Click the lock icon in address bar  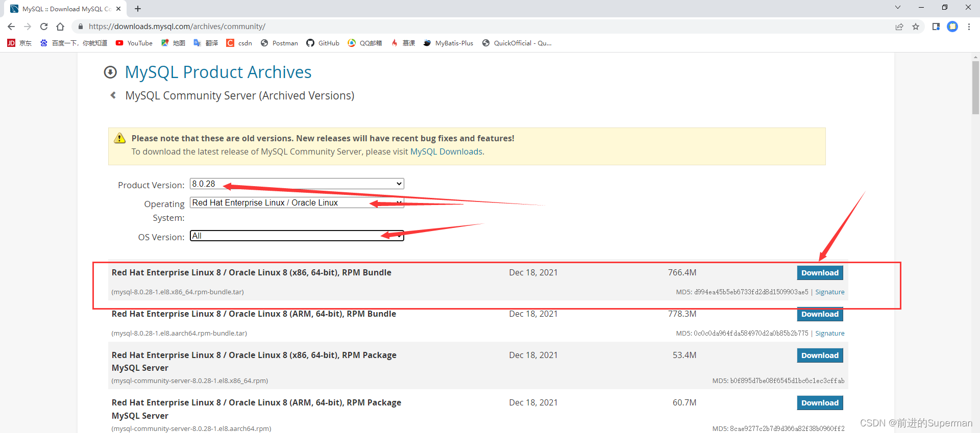point(80,27)
